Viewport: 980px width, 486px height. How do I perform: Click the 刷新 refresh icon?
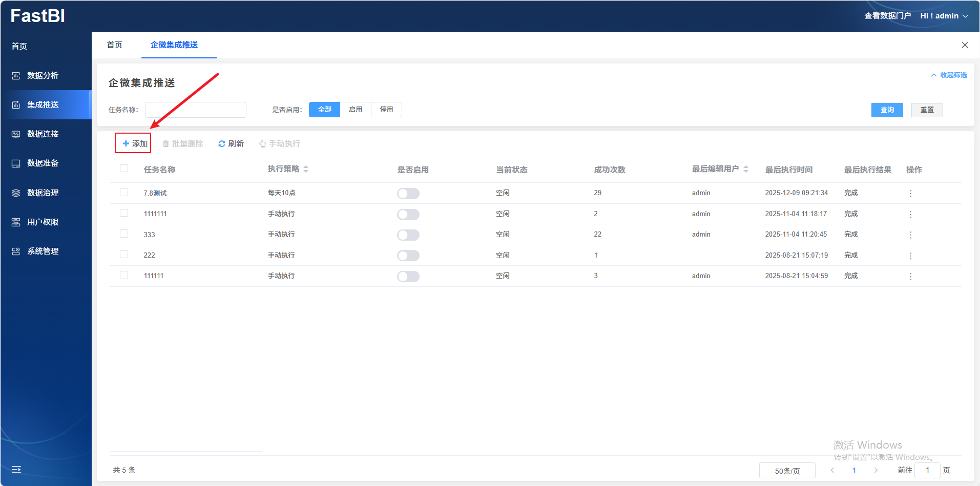tap(222, 144)
